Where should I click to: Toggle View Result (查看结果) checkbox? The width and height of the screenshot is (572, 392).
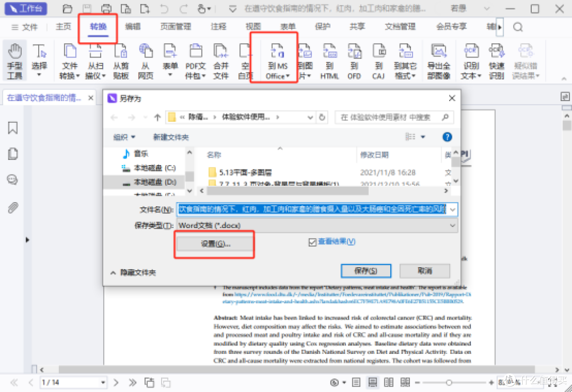tap(312, 242)
